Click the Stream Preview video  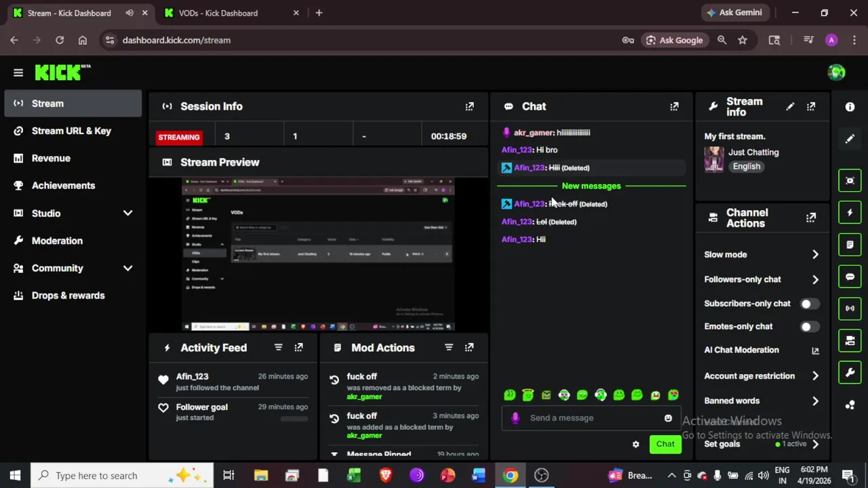tap(318, 254)
